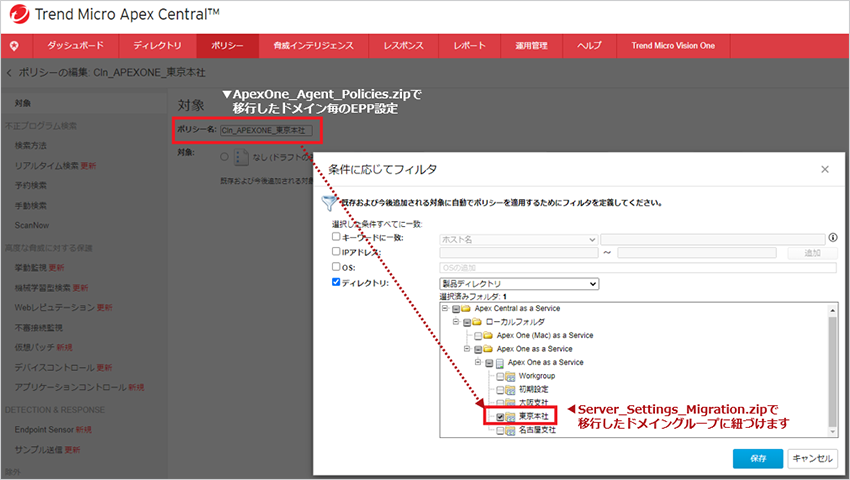Open the 製品ディレクトリ dropdown
Image resolution: width=850 pixels, height=480 pixels.
coord(518,284)
